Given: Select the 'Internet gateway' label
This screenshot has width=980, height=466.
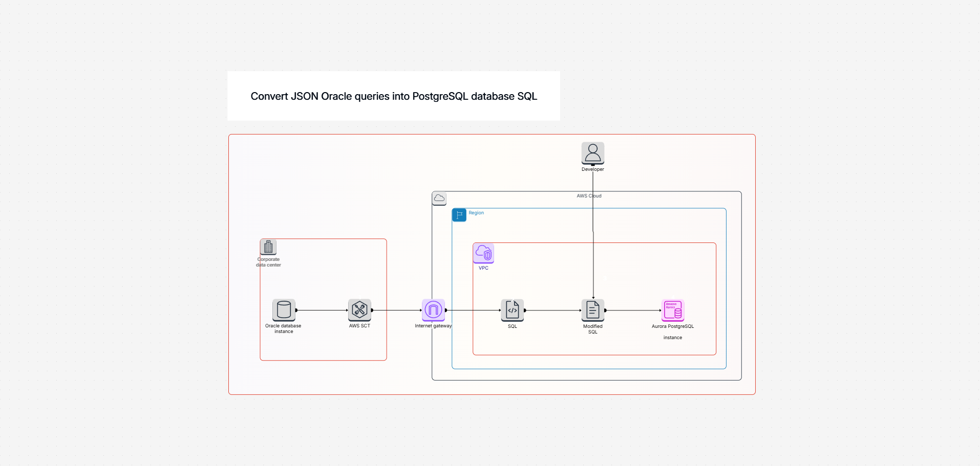Looking at the screenshot, I should (433, 326).
